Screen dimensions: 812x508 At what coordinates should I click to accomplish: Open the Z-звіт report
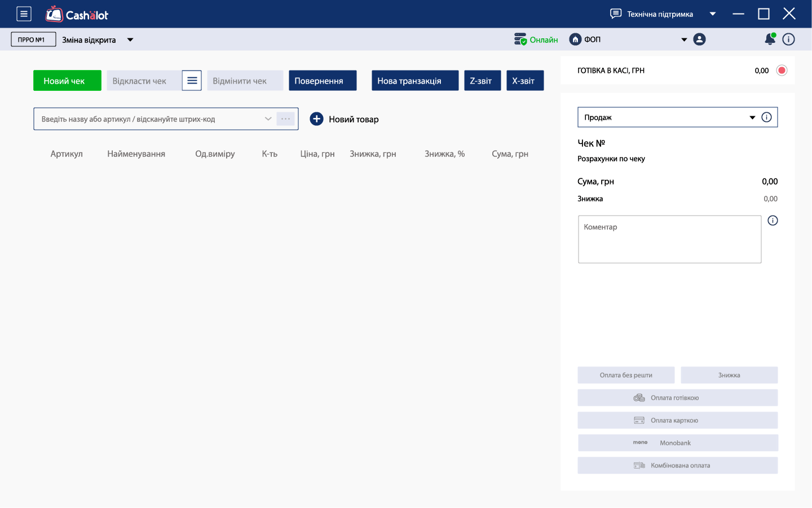click(482, 81)
